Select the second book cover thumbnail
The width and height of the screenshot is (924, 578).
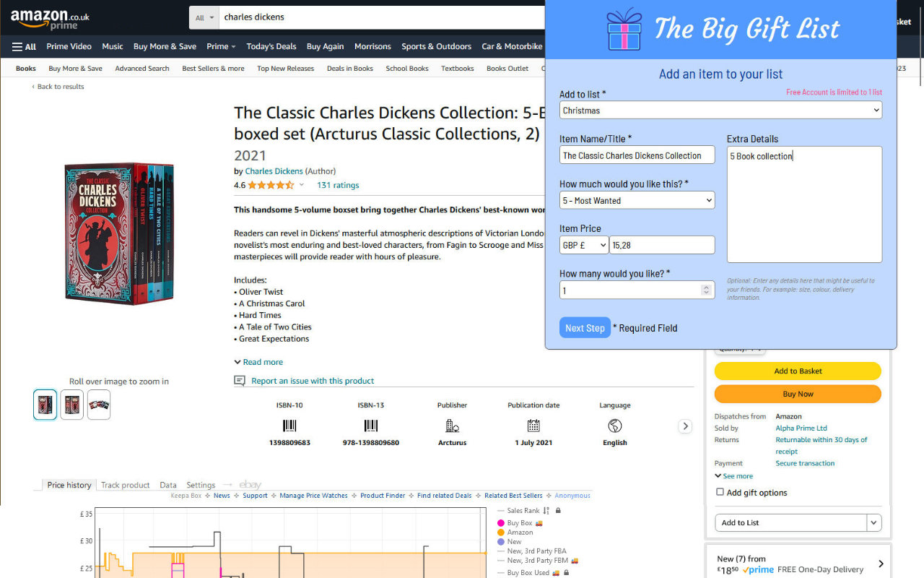pyautogui.click(x=71, y=405)
